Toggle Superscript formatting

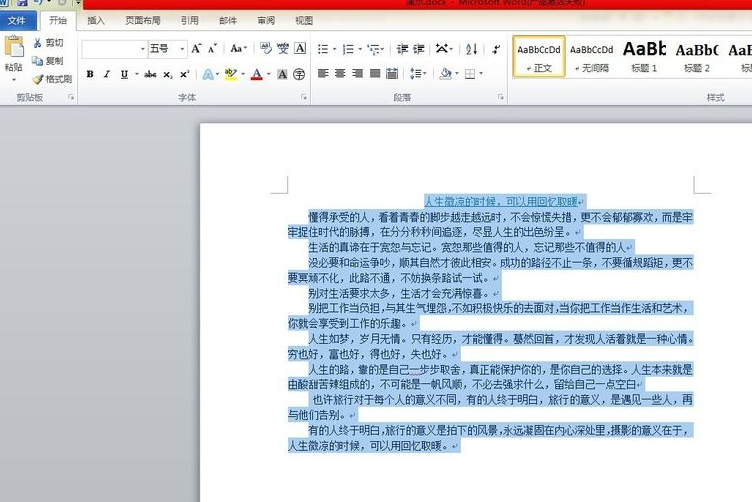pos(185,74)
